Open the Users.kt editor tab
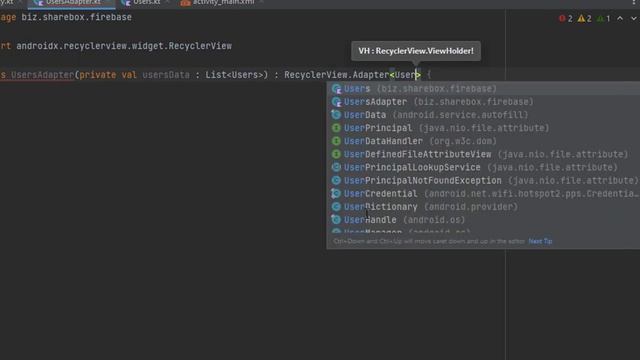640x360 pixels. coord(143,2)
